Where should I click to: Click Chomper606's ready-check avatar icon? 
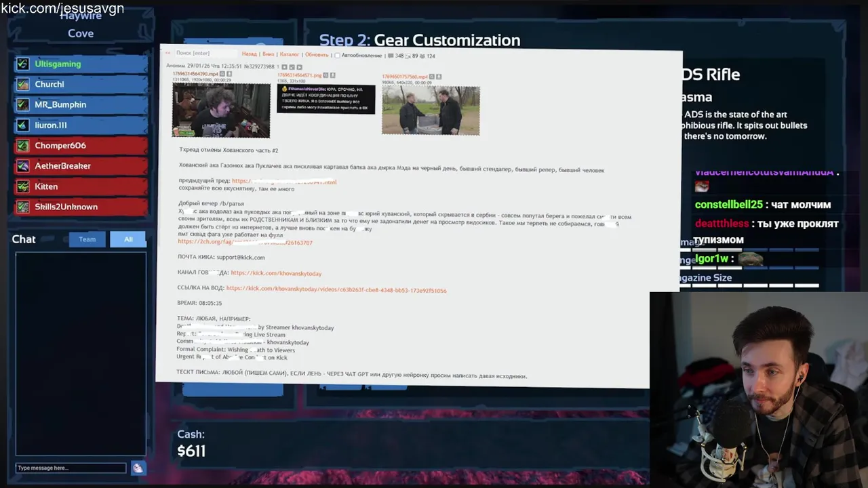(x=22, y=145)
